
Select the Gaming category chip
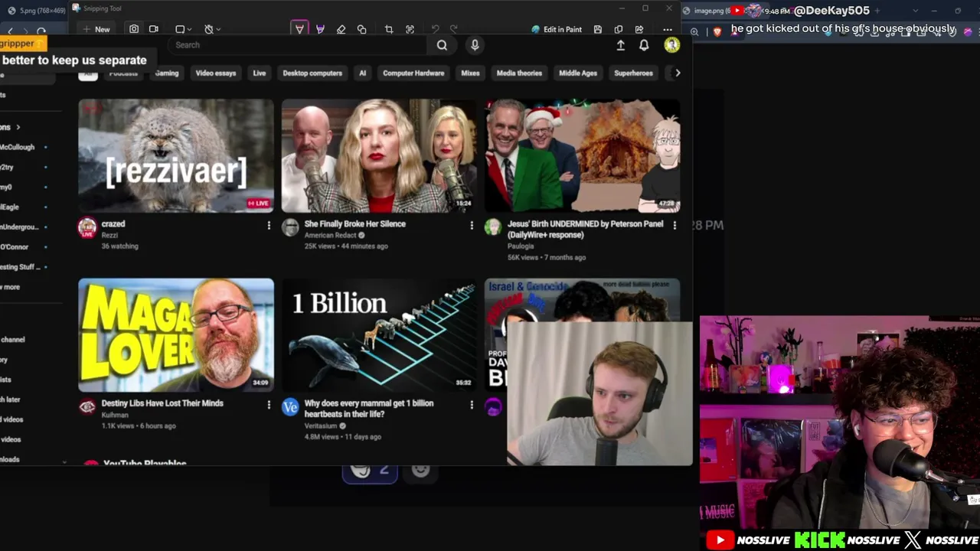[x=166, y=73]
